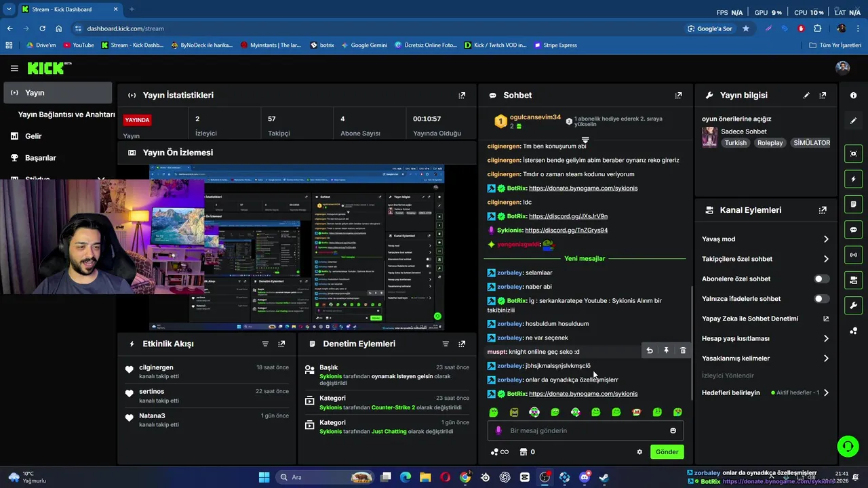Viewport: 868px width, 488px height.
Task: Open the emoji picker in message box
Action: (673, 430)
